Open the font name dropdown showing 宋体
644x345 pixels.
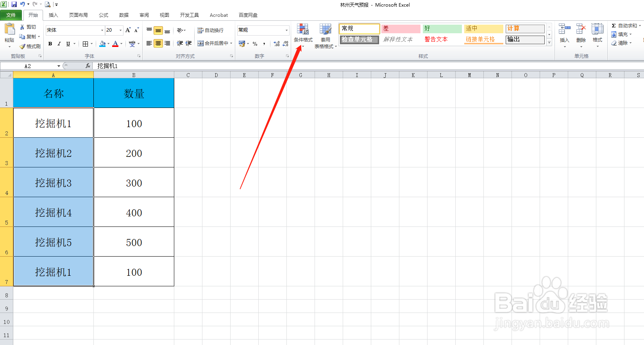pos(102,30)
